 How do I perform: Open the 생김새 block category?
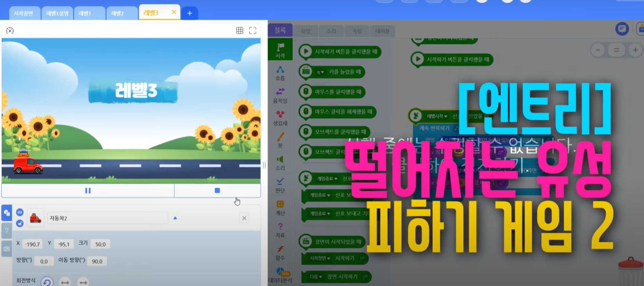[x=280, y=118]
